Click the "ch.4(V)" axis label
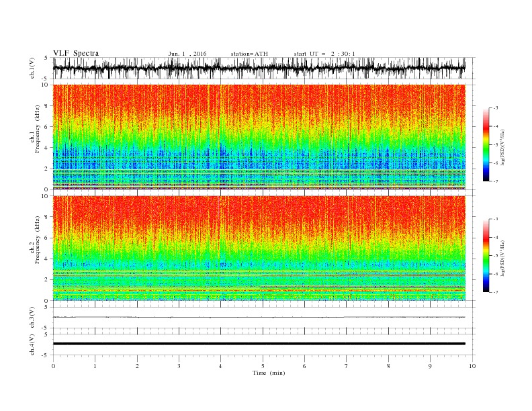Viewport: 532px width, 411px height. coord(32,345)
